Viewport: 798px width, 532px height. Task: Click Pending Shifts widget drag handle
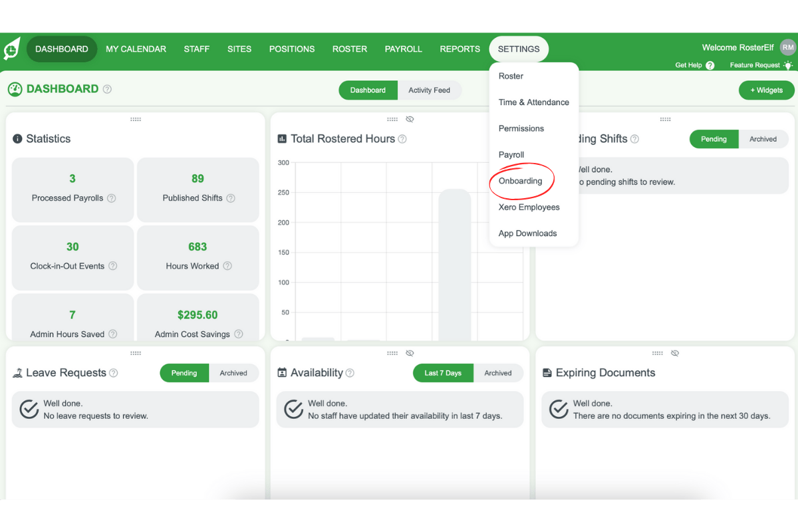point(666,119)
